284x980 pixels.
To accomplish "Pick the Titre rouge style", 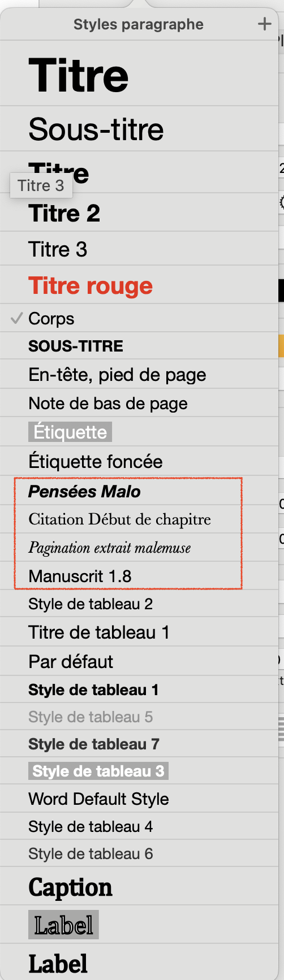I will pyautogui.click(x=139, y=285).
